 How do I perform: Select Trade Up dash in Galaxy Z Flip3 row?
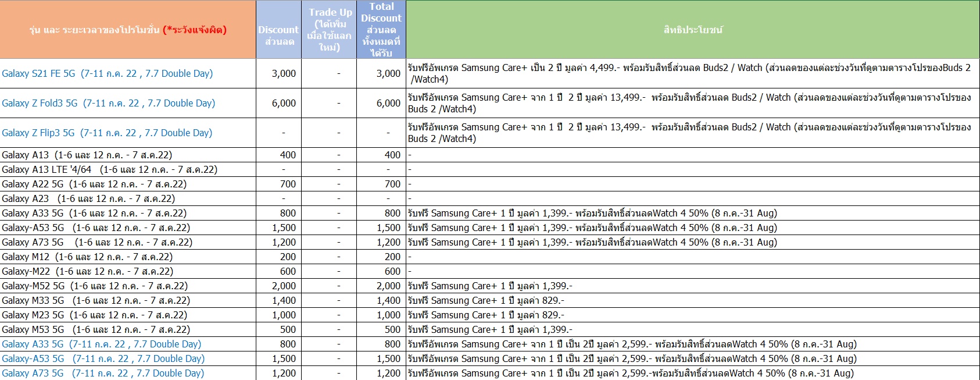[329, 133]
